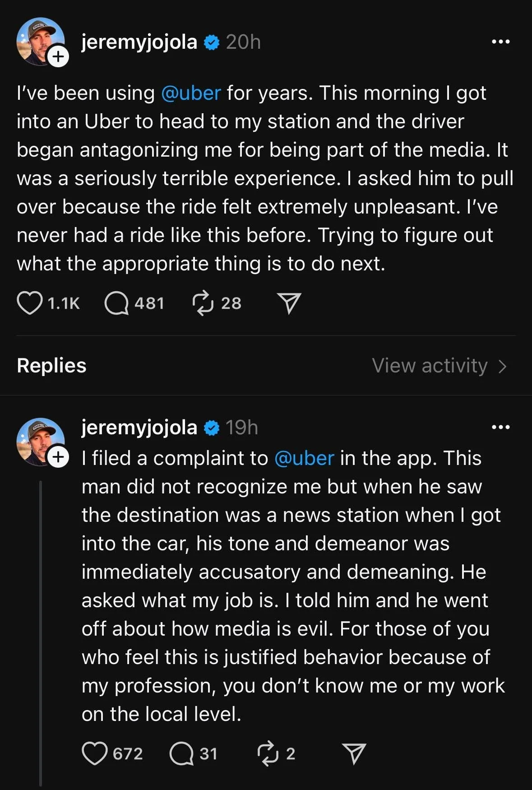Open profile picture on the main post
532x790 pixels.
click(x=41, y=42)
